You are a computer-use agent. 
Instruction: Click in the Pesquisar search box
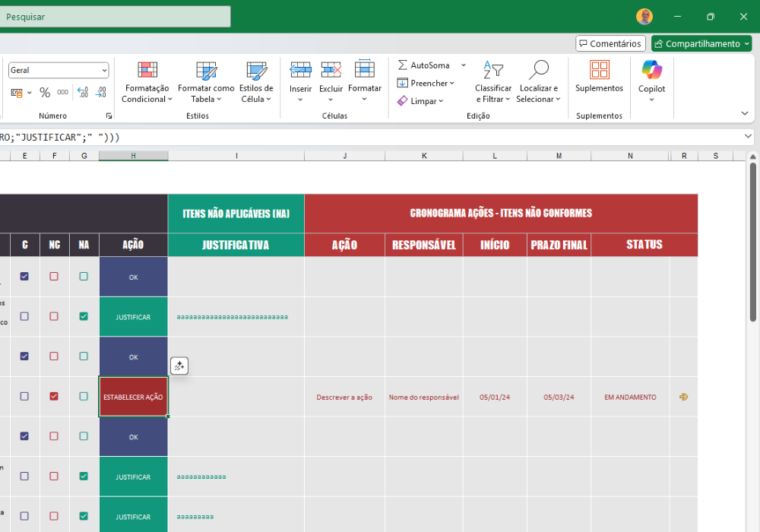[x=115, y=17]
